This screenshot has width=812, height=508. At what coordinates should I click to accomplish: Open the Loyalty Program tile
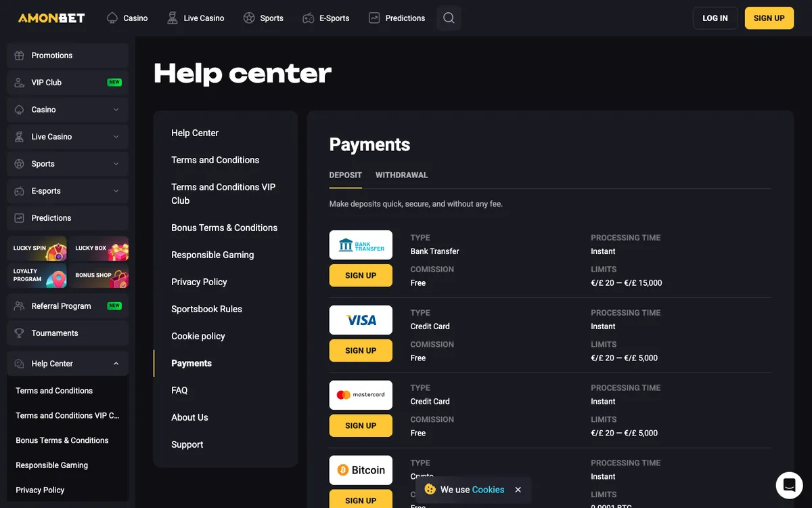37,276
